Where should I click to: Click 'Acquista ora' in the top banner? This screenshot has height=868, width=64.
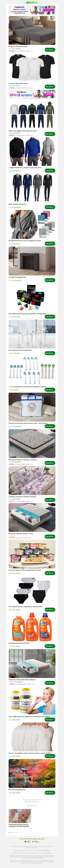49,10
